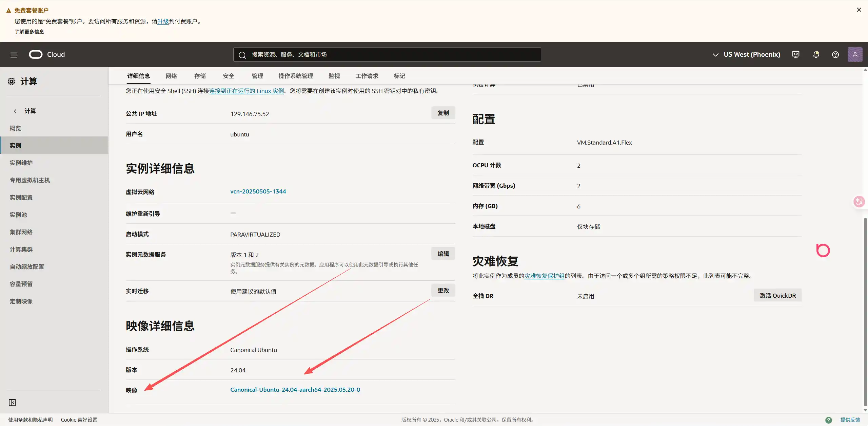Image resolution: width=868 pixels, height=426 pixels.
Task: Close the free tier account banner
Action: coord(859,10)
